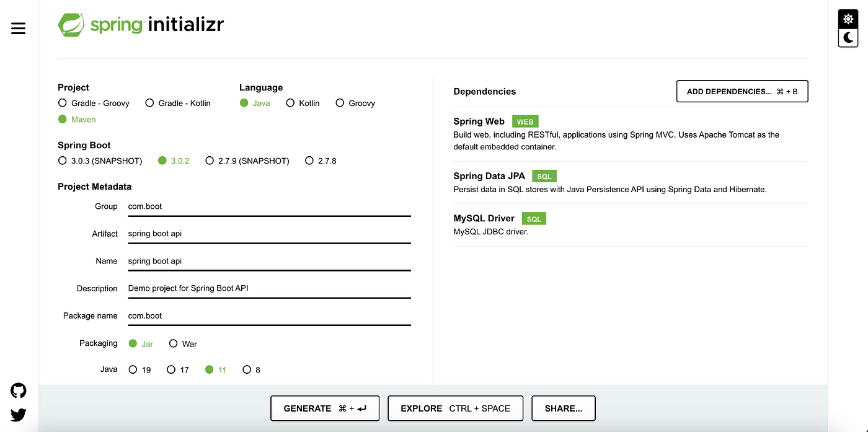Image resolution: width=868 pixels, height=432 pixels.
Task: Focus the Artifact input field
Action: 269,234
